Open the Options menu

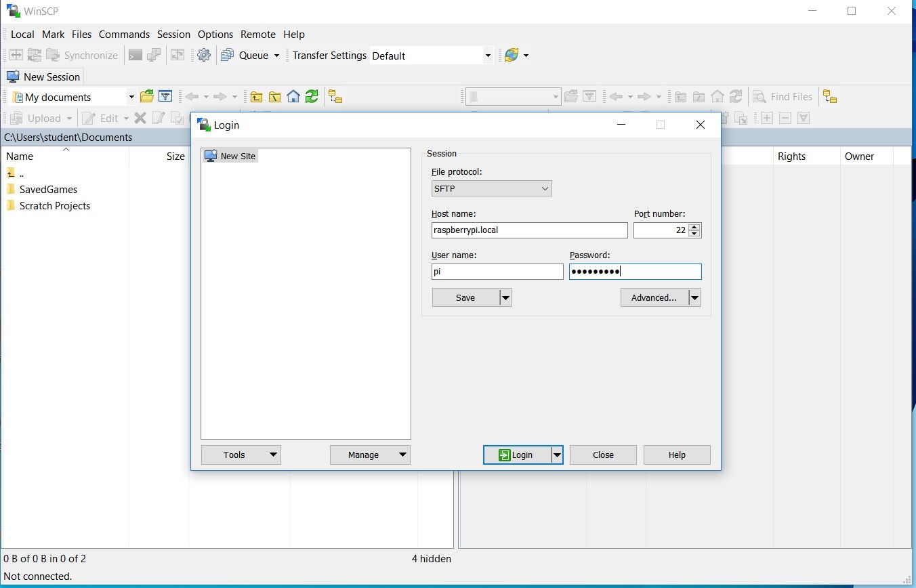click(215, 34)
